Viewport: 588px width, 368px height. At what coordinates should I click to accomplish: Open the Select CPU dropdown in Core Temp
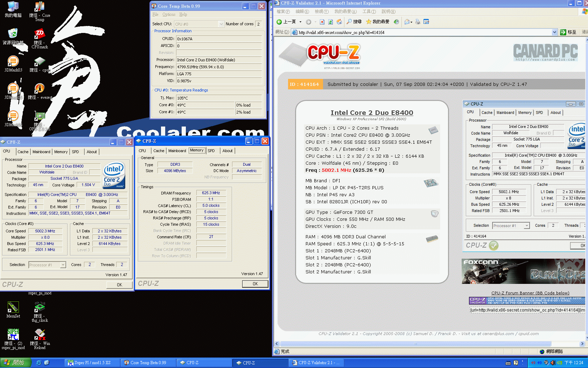[221, 24]
